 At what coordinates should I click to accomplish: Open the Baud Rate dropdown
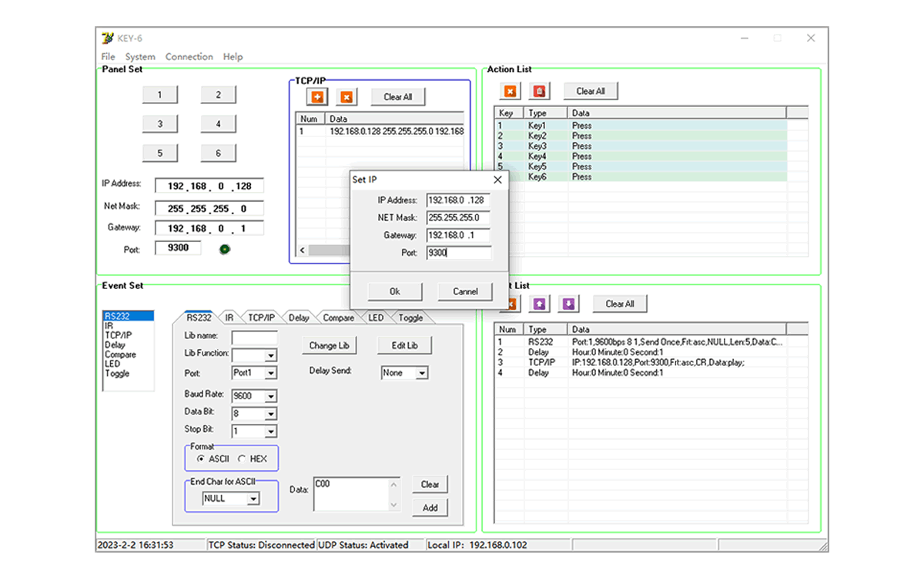tap(270, 396)
